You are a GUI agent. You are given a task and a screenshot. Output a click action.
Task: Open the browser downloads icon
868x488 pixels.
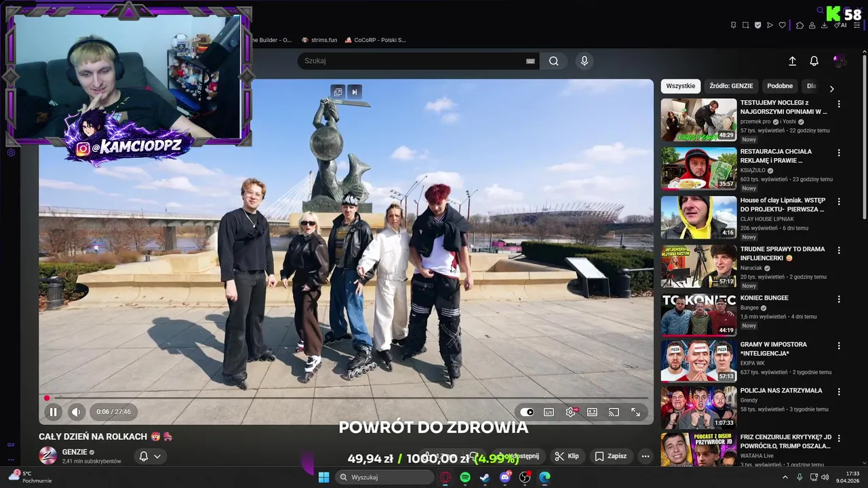(x=824, y=25)
